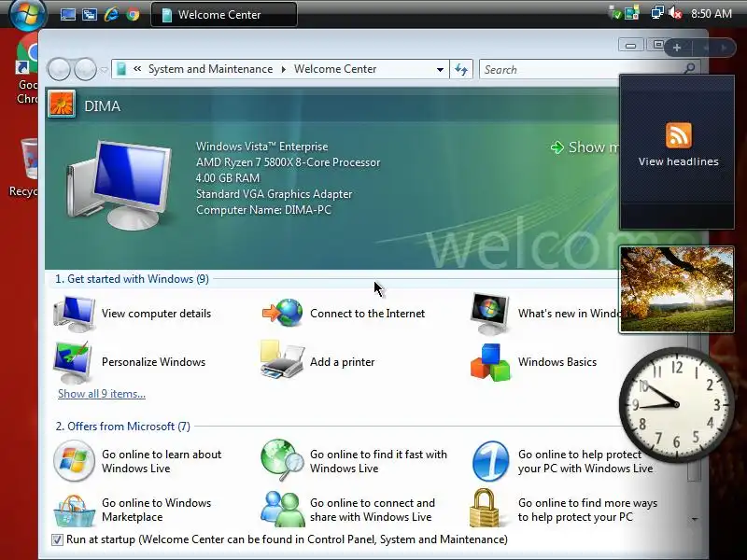This screenshot has width=747, height=560.
Task: Click heading 2. Offers from Microsoft (7)
Action: (x=123, y=427)
